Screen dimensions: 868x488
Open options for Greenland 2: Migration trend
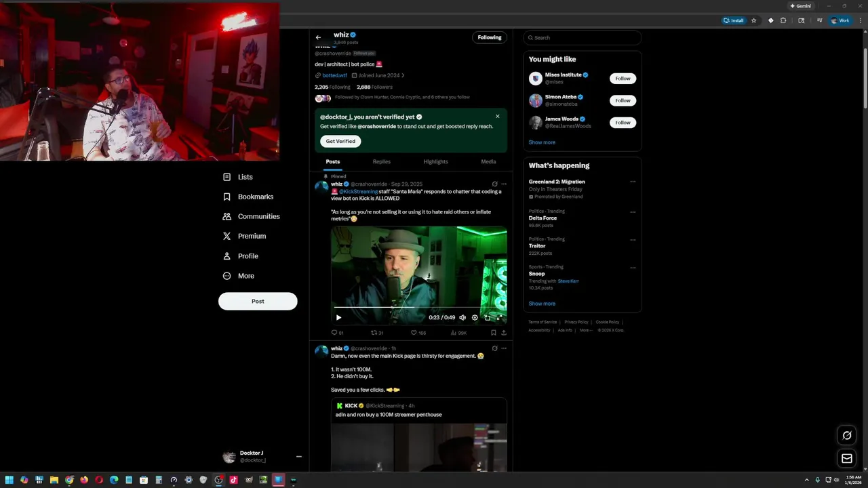pyautogui.click(x=633, y=182)
